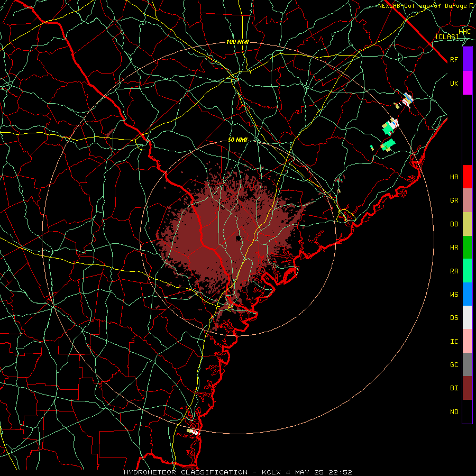Click the IC light pink legend swatch
The image size is (476, 476).
[467, 341]
